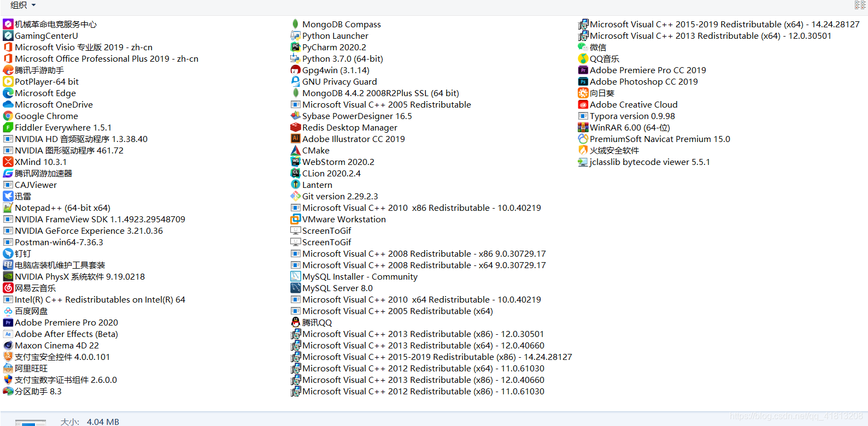Select the Maxon Cinema 4D icon
This screenshot has width=868, height=426.
coord(8,345)
